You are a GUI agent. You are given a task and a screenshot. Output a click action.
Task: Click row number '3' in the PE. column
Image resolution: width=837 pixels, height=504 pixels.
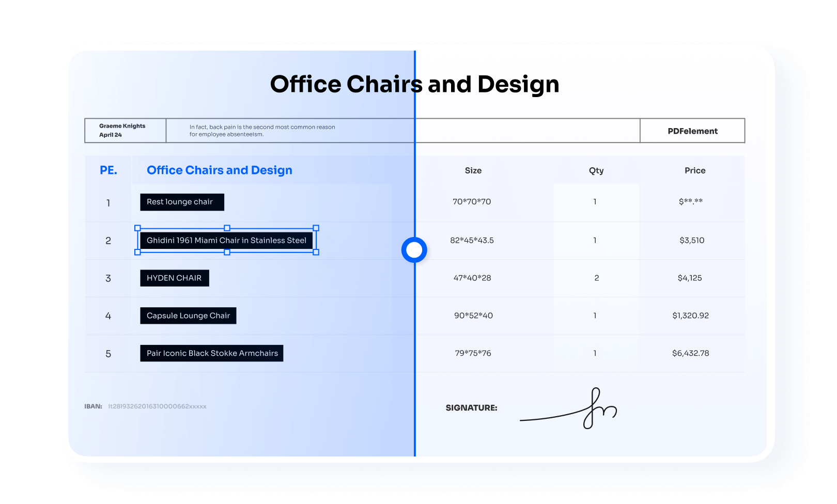tap(109, 278)
